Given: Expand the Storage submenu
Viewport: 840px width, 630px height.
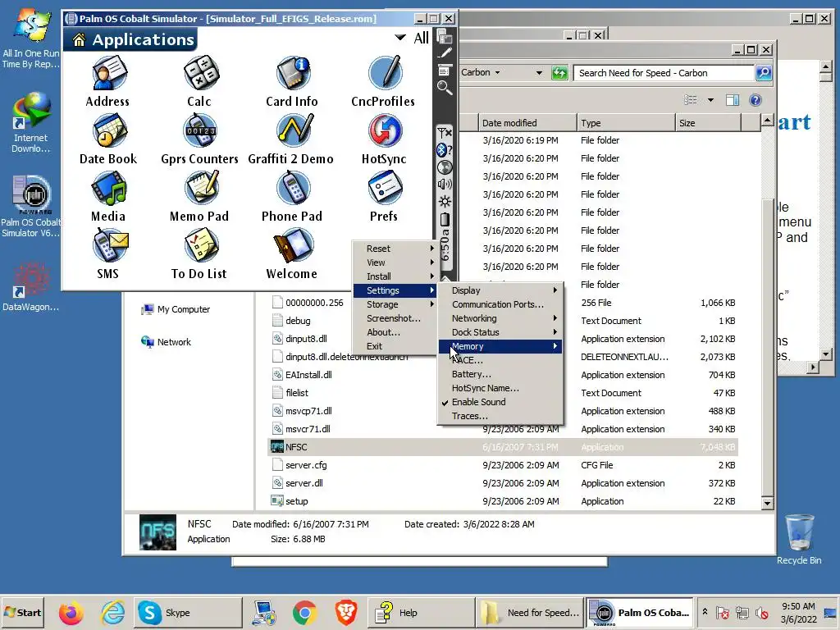Looking at the screenshot, I should 395,304.
